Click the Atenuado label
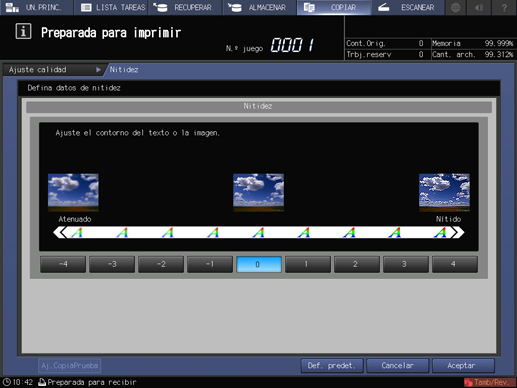 tap(75, 219)
